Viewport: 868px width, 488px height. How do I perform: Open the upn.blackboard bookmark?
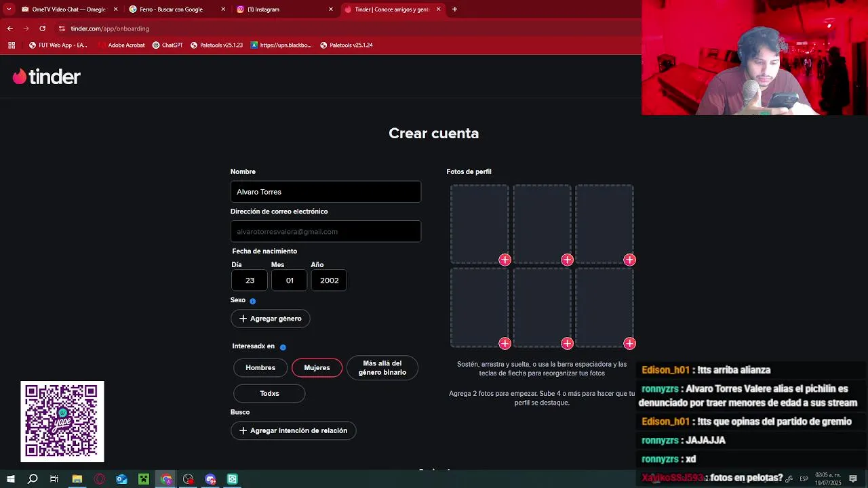[281, 45]
